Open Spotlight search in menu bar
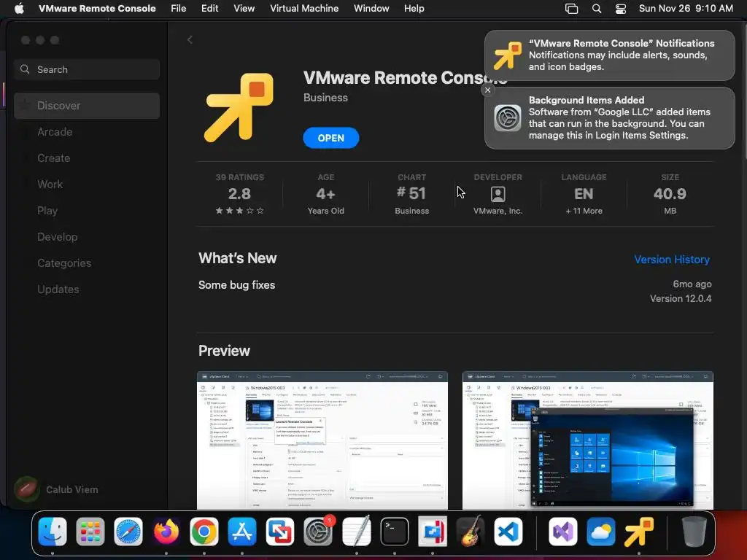747x560 pixels. click(x=597, y=8)
